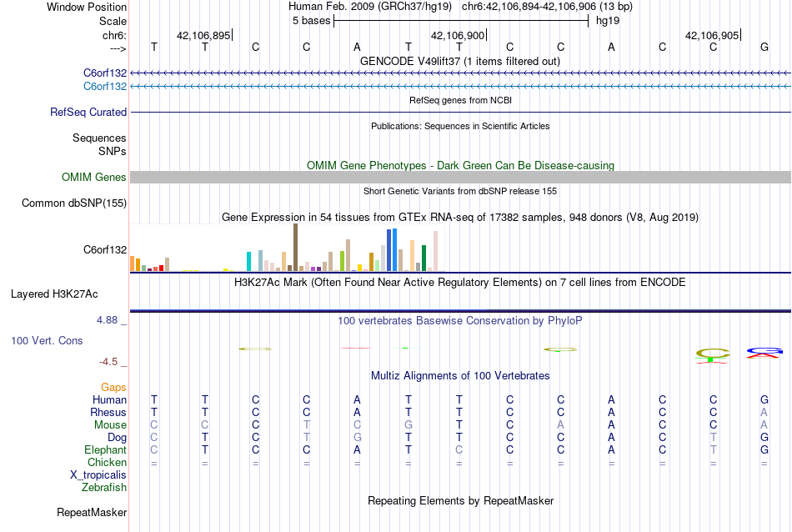Viewport: 792px width, 532px height.
Task: Select the Chicken species row label
Action: tap(107, 462)
